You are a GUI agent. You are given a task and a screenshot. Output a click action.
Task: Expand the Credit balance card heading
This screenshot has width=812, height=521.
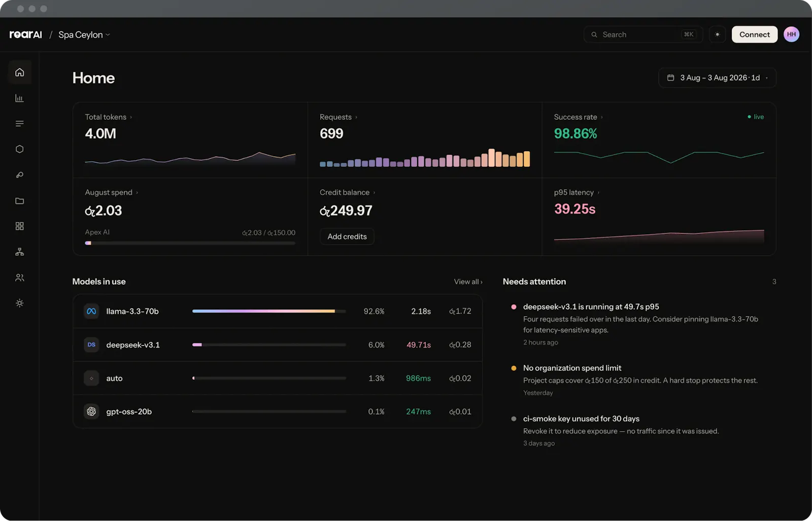(x=348, y=192)
